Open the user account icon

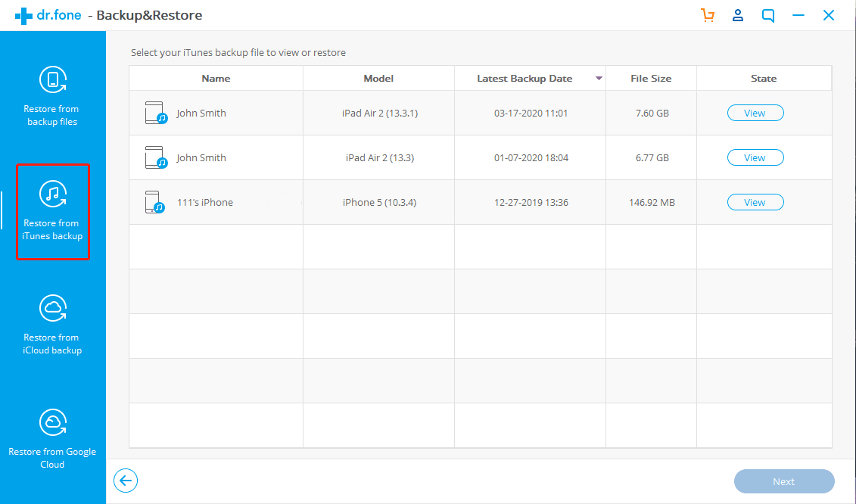pyautogui.click(x=738, y=15)
